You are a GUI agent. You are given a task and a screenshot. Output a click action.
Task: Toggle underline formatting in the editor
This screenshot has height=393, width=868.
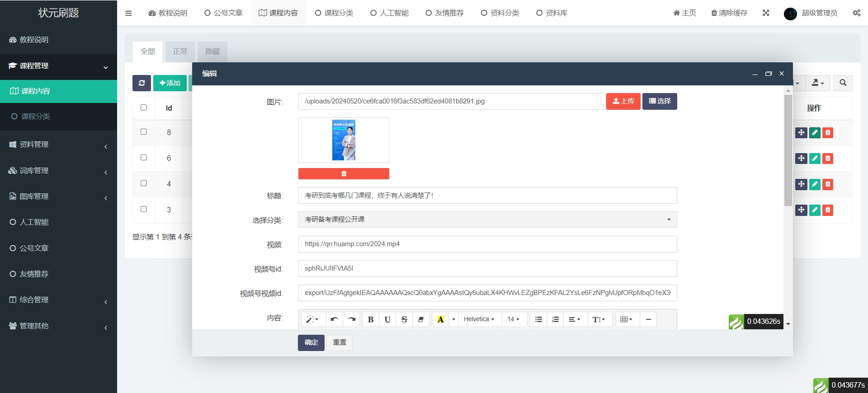pos(387,319)
